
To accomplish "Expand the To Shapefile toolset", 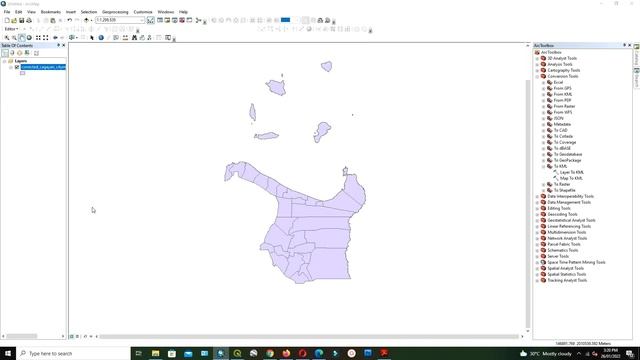I will 543,190.
